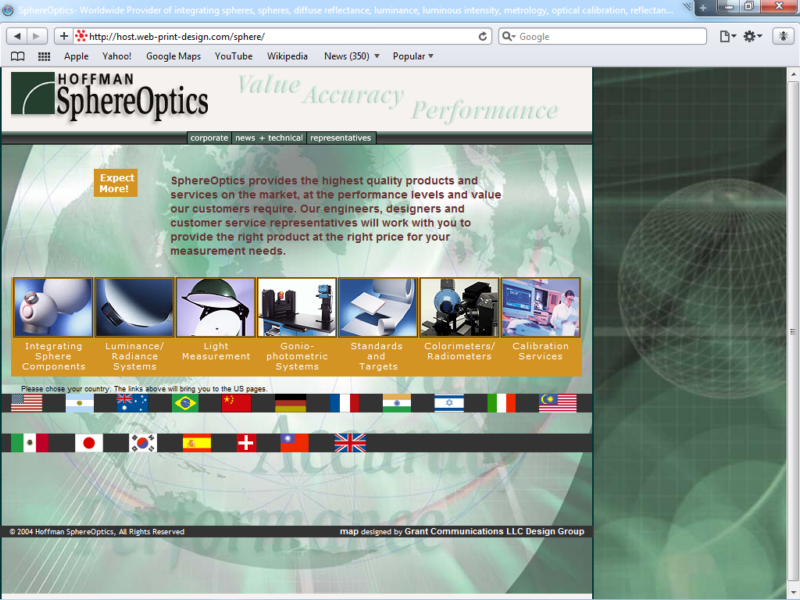
Task: Open the Calibration Services thumbnail
Action: tap(541, 308)
